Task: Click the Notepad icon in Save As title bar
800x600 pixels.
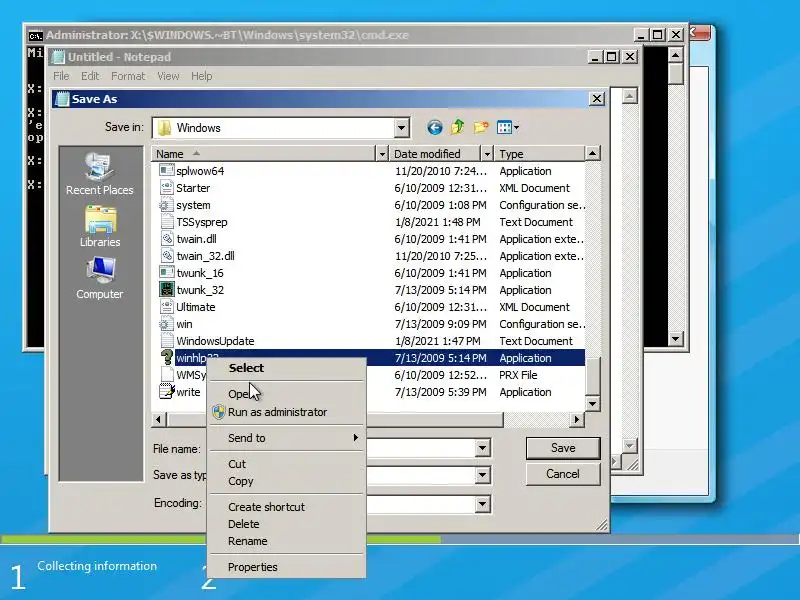Action: (x=62, y=99)
